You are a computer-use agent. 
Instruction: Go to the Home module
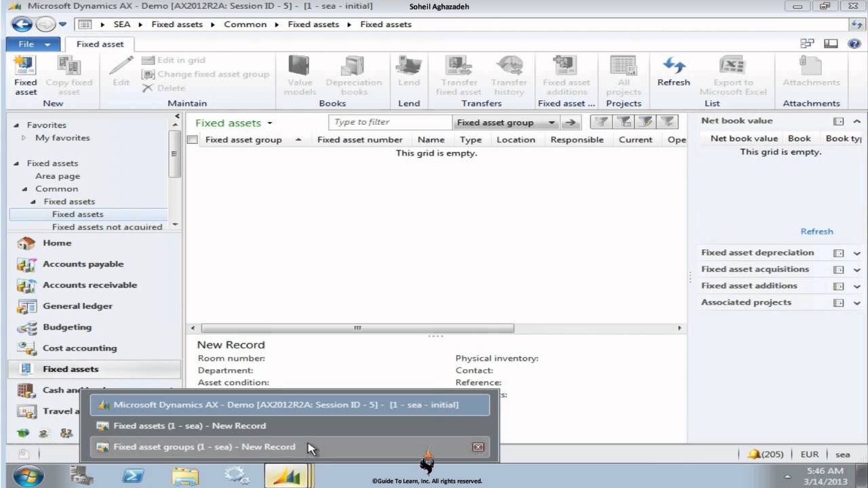(x=56, y=243)
